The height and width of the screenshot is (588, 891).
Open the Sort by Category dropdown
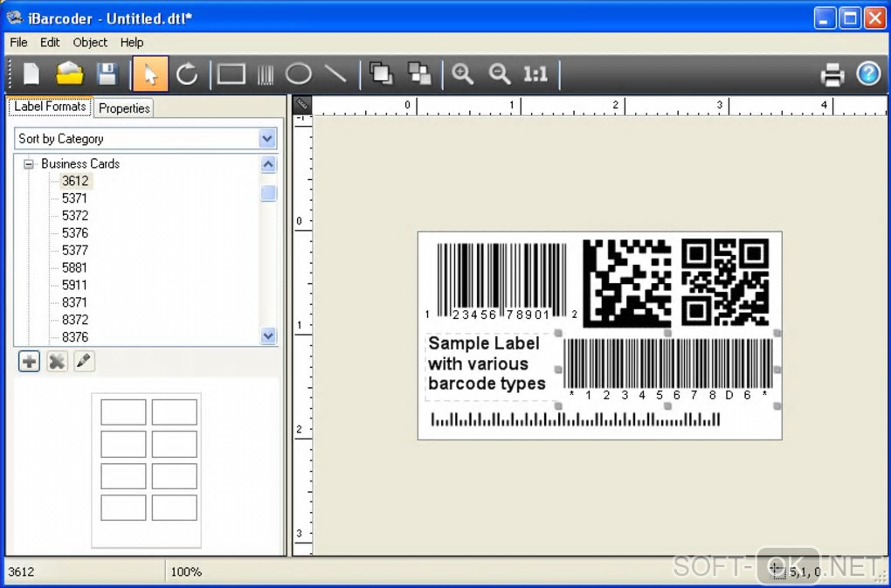pyautogui.click(x=267, y=139)
